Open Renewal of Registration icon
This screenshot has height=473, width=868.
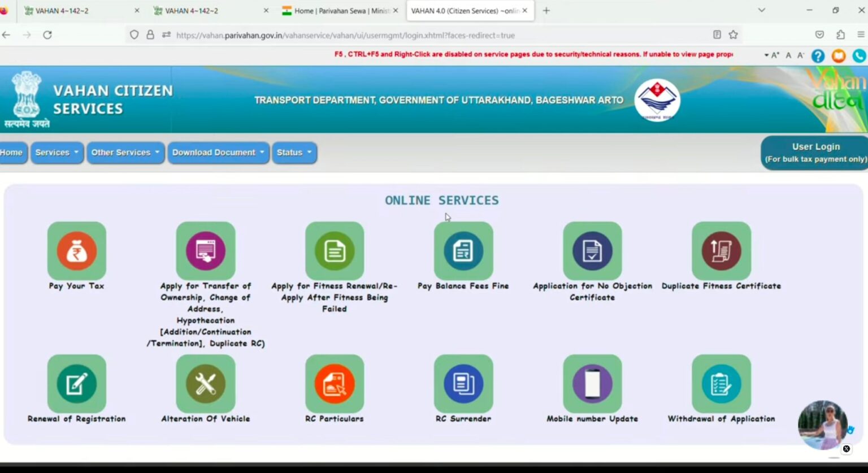77,384
